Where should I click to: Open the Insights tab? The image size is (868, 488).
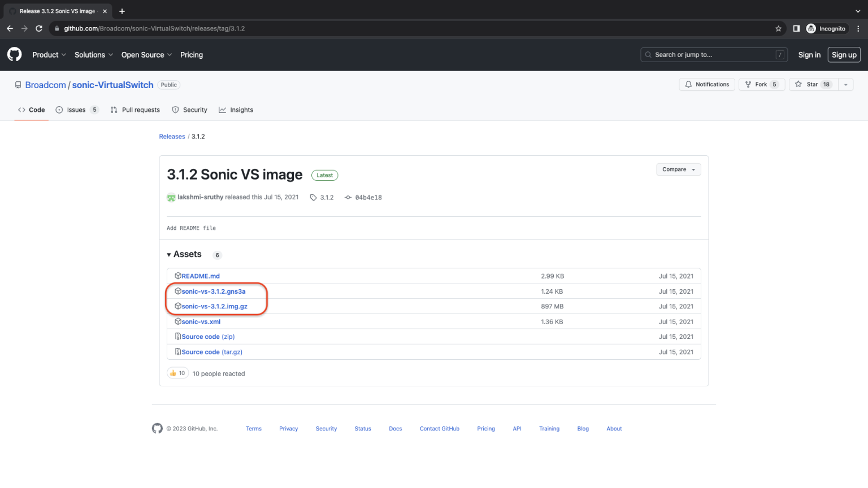point(236,110)
